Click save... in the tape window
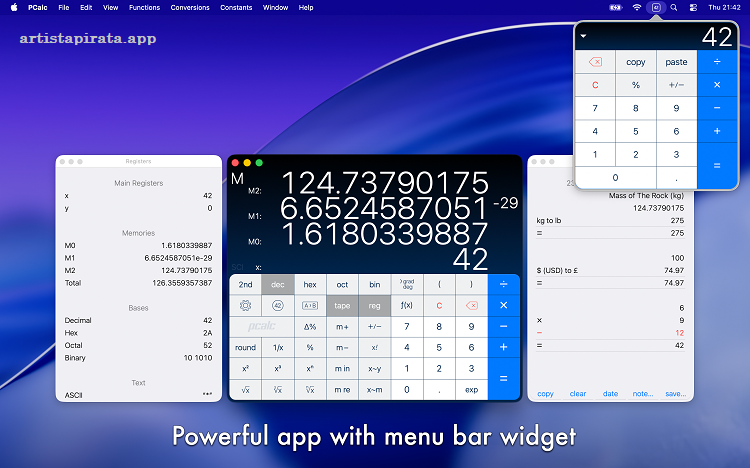 coord(675,393)
